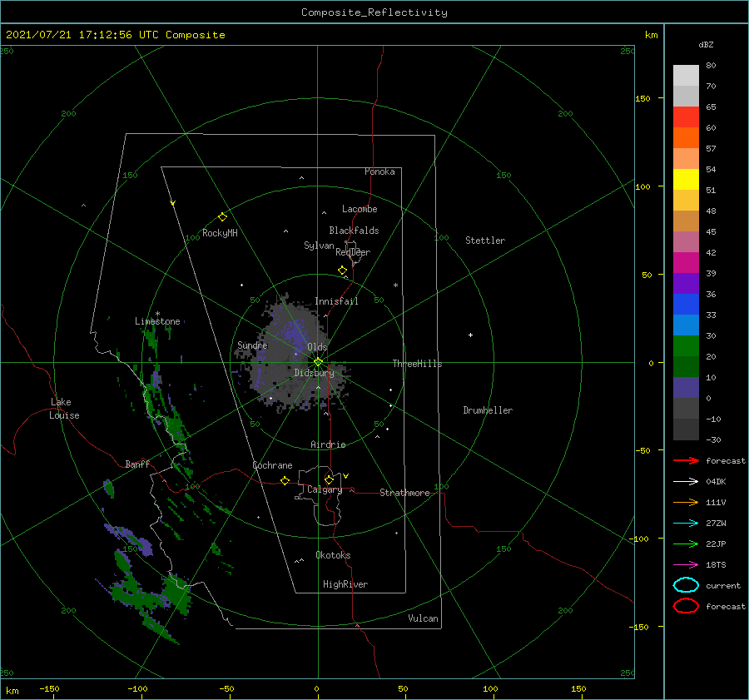Pick the -30 dBZ dark gray swatch

(686, 429)
